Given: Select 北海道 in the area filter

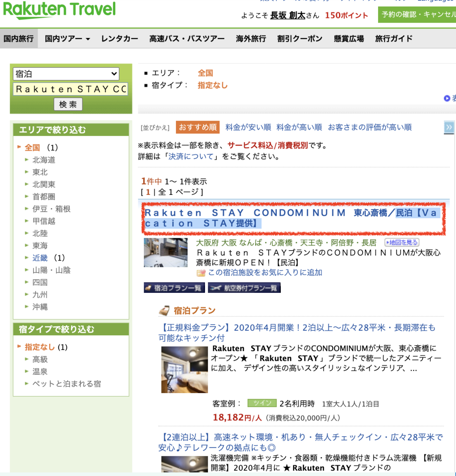Looking at the screenshot, I should (44, 160).
